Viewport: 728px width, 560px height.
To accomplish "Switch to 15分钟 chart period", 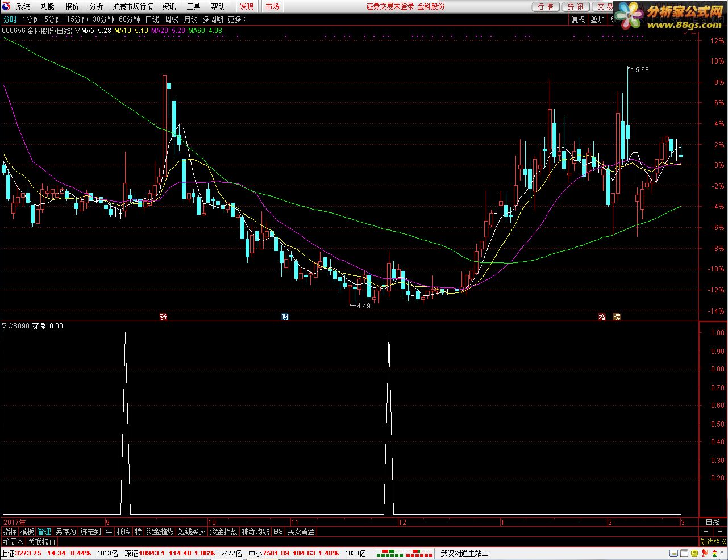I will coord(77,19).
